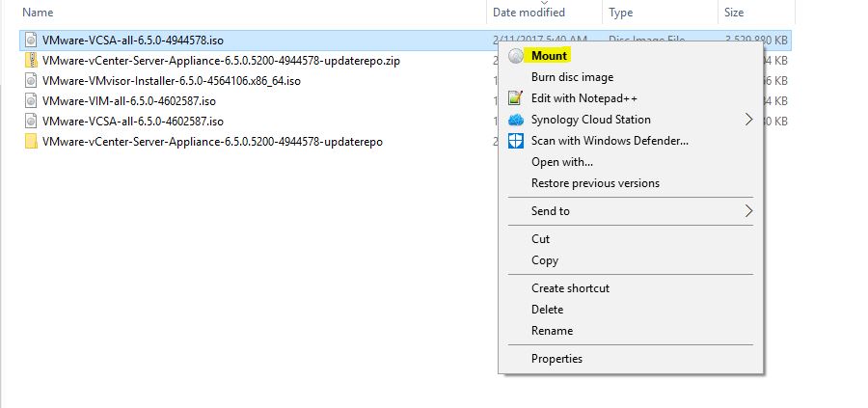This screenshot has width=868, height=408.
Task: Click the disc icon of VMware-VCSA-all-6.5.0-4944578.iso
Action: pyautogui.click(x=32, y=40)
